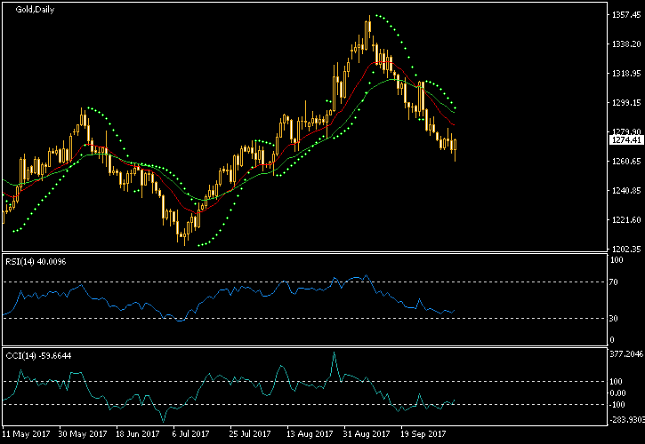The image size is (645, 444).
Task: Click the 1202.35 price scale value
Action: [x=626, y=249]
